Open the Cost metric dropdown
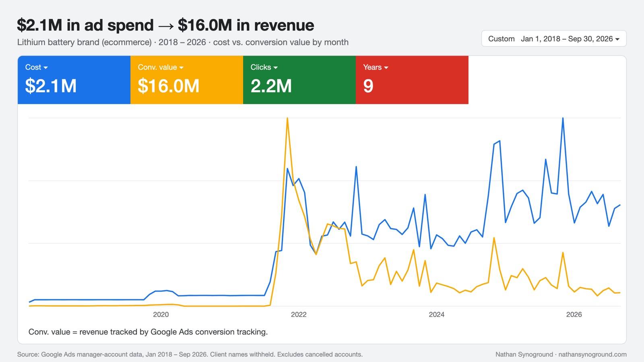The width and height of the screenshot is (644, 362). pos(37,67)
